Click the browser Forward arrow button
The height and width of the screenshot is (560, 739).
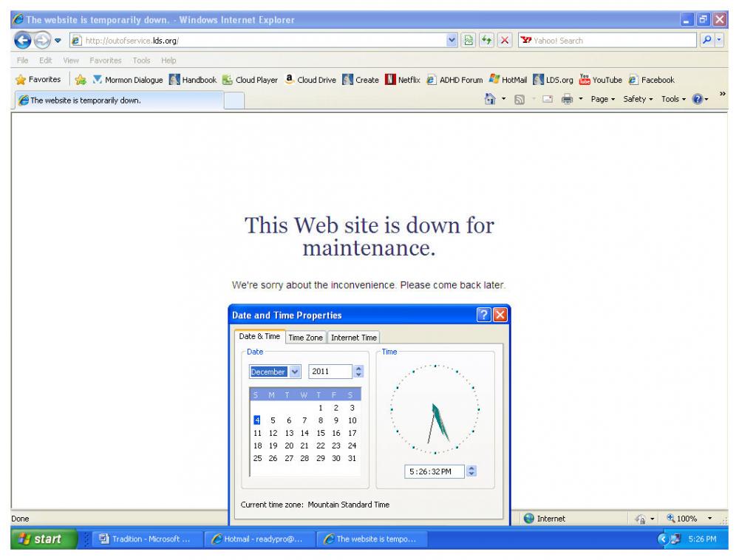click(42, 41)
